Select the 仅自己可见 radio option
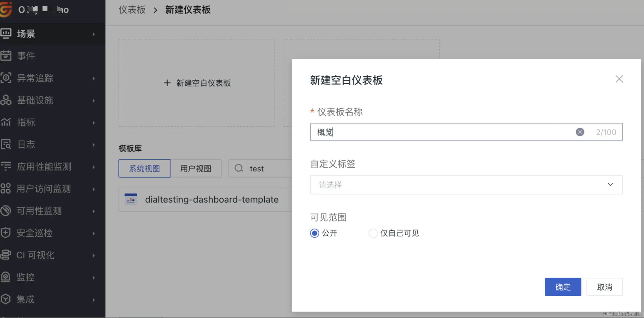This screenshot has height=318, width=644. coord(373,233)
